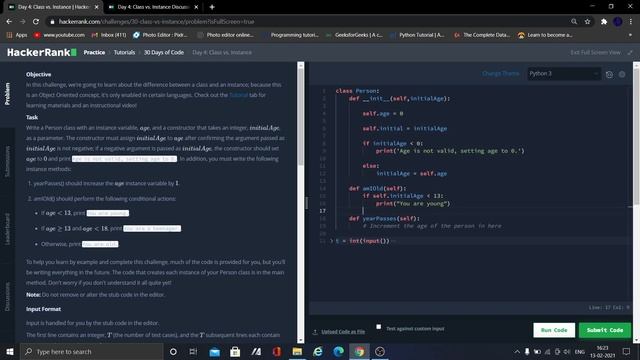Open Internet Explorer on taskbar
This screenshot has width=640, height=360.
(x=318, y=351)
